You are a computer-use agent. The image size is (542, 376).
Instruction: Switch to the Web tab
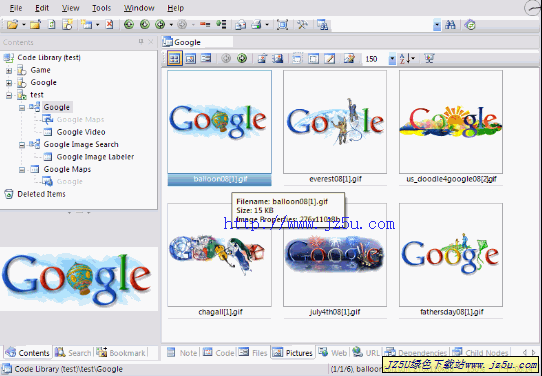click(333, 352)
